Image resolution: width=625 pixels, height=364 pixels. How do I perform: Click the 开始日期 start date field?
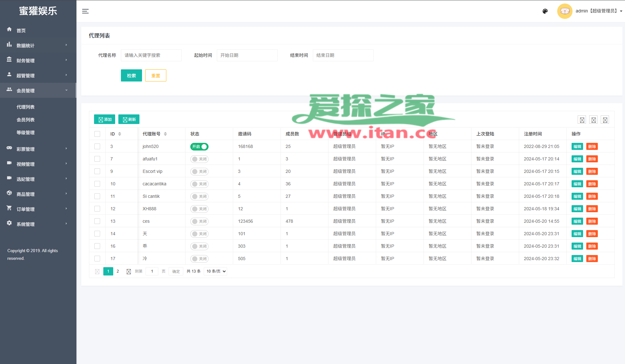click(247, 55)
